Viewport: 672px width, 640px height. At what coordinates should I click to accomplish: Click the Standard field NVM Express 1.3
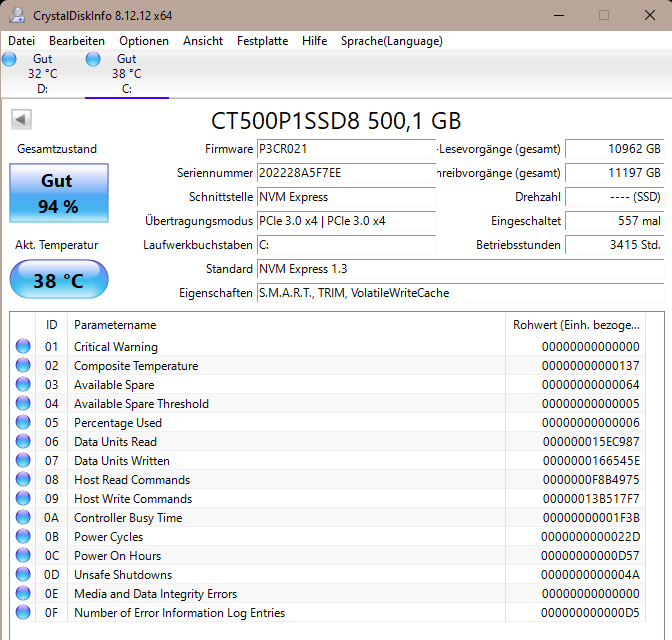460,269
